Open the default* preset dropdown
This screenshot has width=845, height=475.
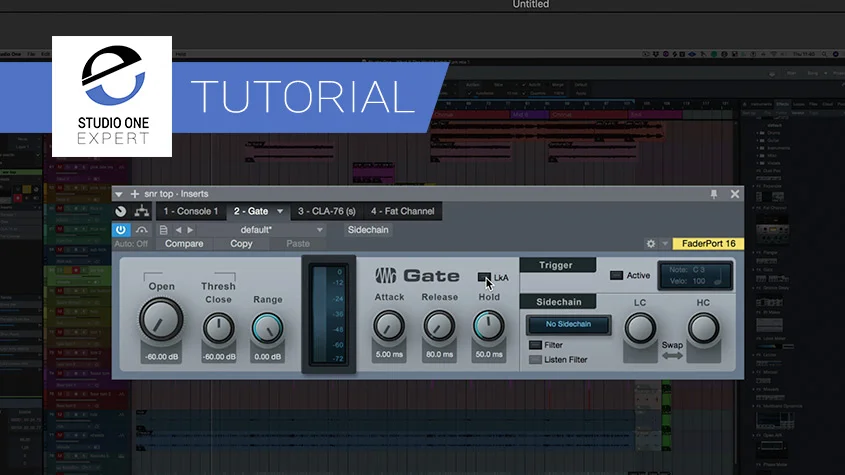262,230
